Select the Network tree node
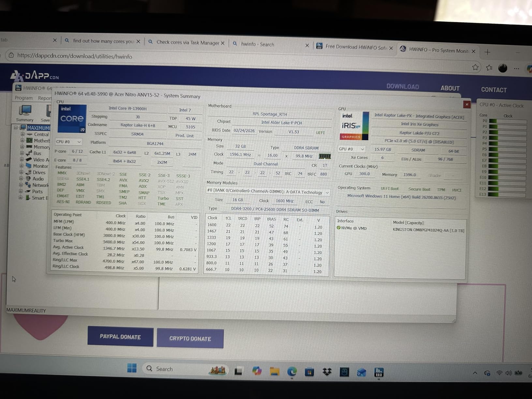This screenshot has width=532, height=399. click(37, 185)
